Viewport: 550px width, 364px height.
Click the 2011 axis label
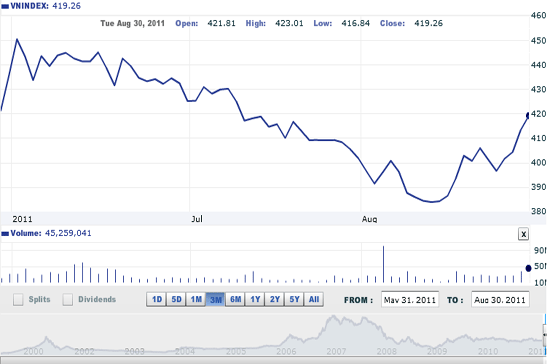[x=22, y=219]
